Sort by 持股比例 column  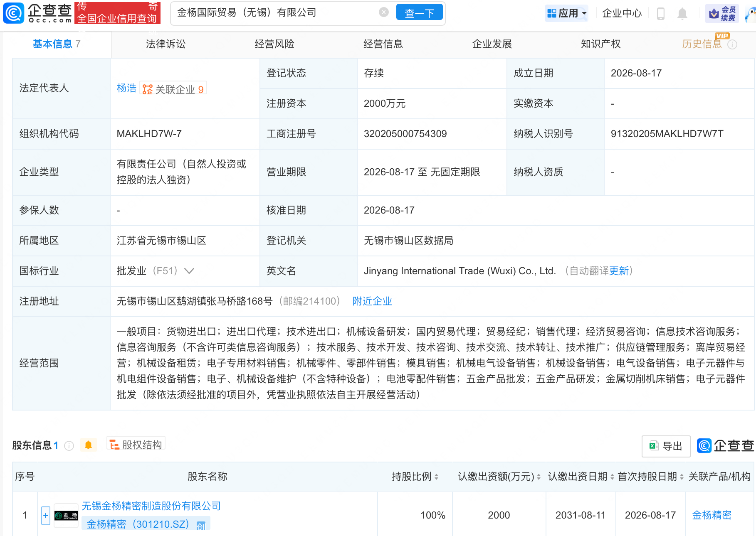pos(436,477)
